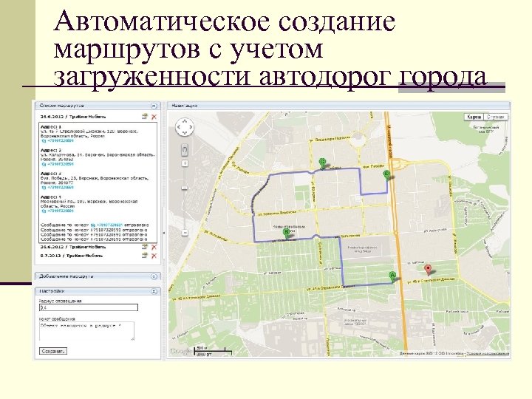Click the red location pin on map
Viewport: 532px width, 399px height.
tap(428, 270)
